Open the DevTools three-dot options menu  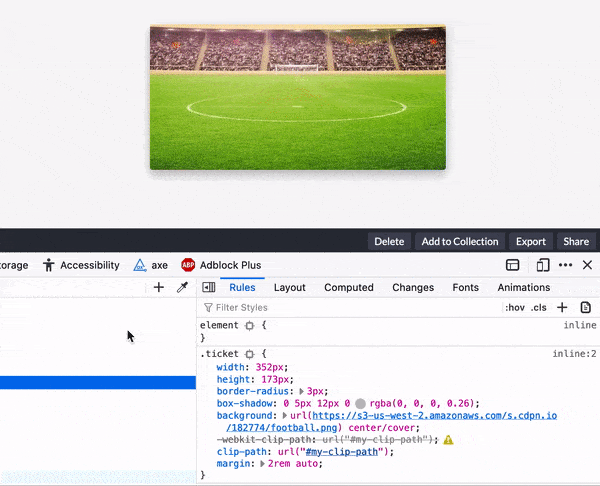tap(565, 265)
